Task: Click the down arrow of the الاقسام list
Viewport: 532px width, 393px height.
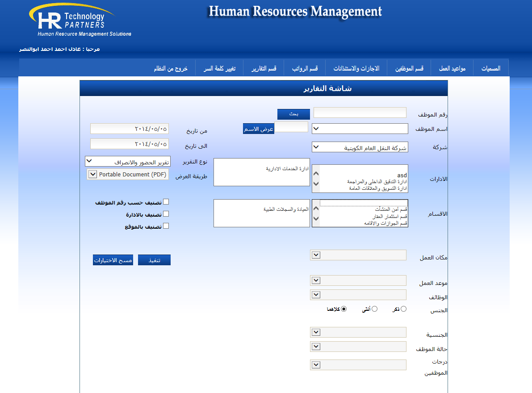Action: [316, 219]
